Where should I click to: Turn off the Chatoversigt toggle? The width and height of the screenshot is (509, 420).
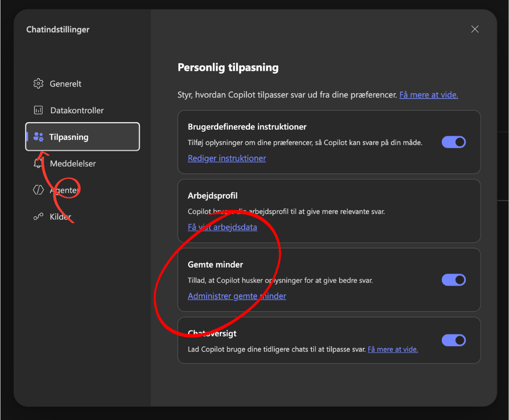pos(453,340)
